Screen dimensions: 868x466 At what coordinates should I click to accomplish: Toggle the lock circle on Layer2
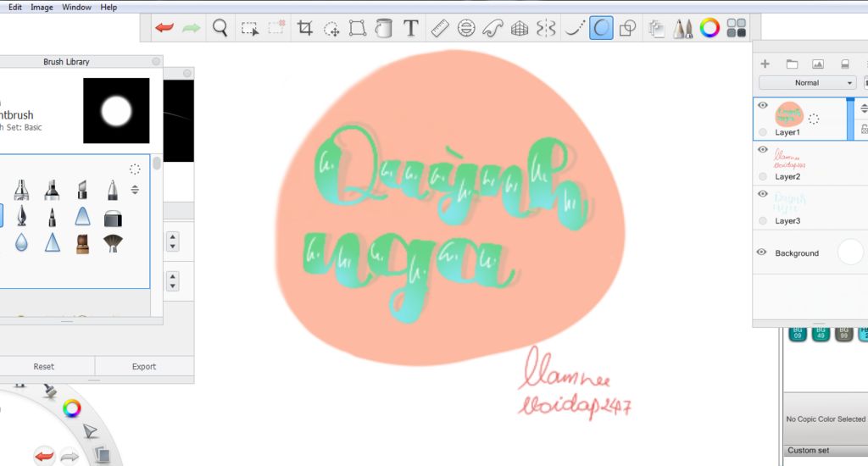(763, 176)
